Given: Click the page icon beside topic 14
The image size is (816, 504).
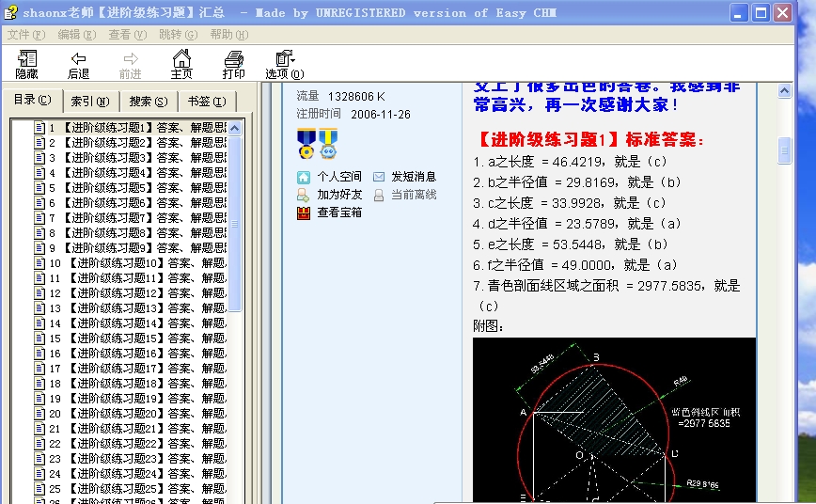Looking at the screenshot, I should coord(39,323).
